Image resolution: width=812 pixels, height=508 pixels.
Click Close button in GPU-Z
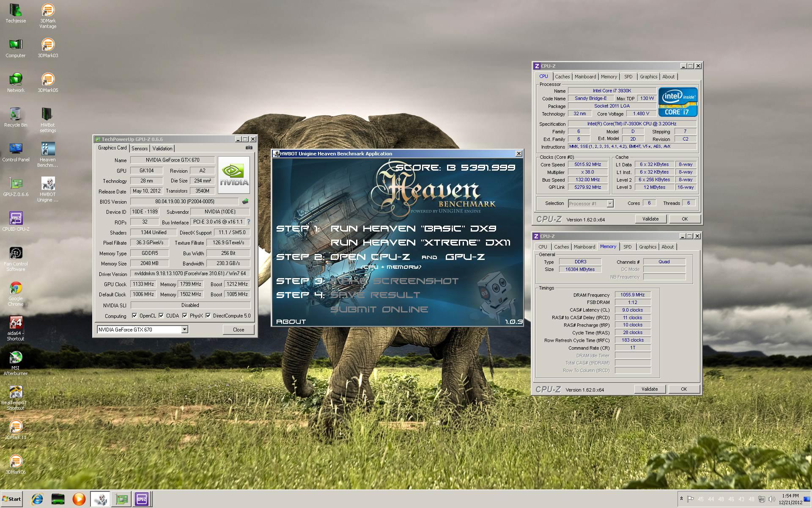point(239,330)
